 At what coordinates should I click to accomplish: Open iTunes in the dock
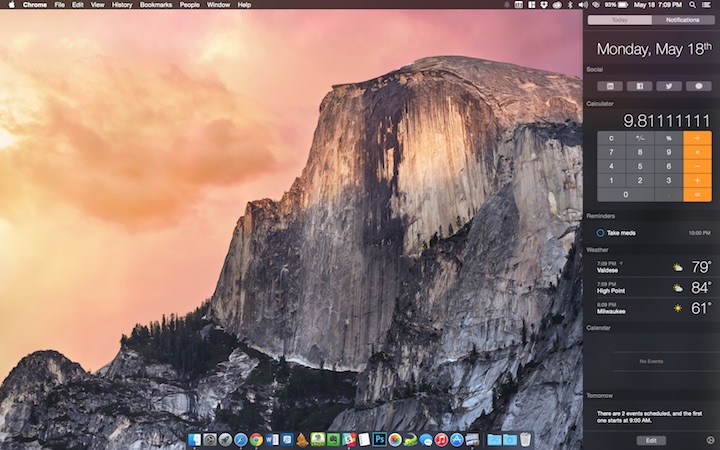[441, 439]
